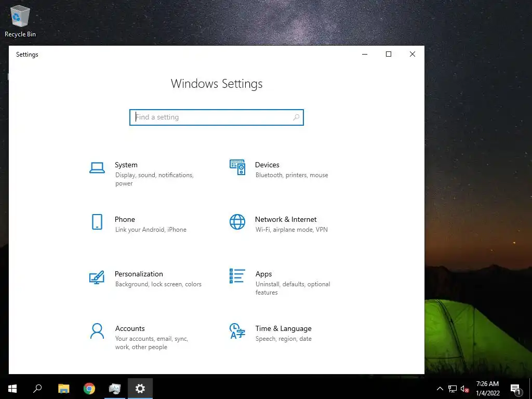Click the Devices keyboard and speaker icon
Image resolution: width=532 pixels, height=399 pixels.
click(x=237, y=167)
